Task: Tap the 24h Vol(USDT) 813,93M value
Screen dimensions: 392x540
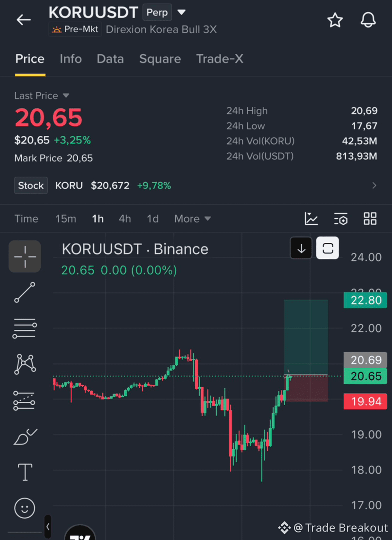Action: [x=357, y=156]
